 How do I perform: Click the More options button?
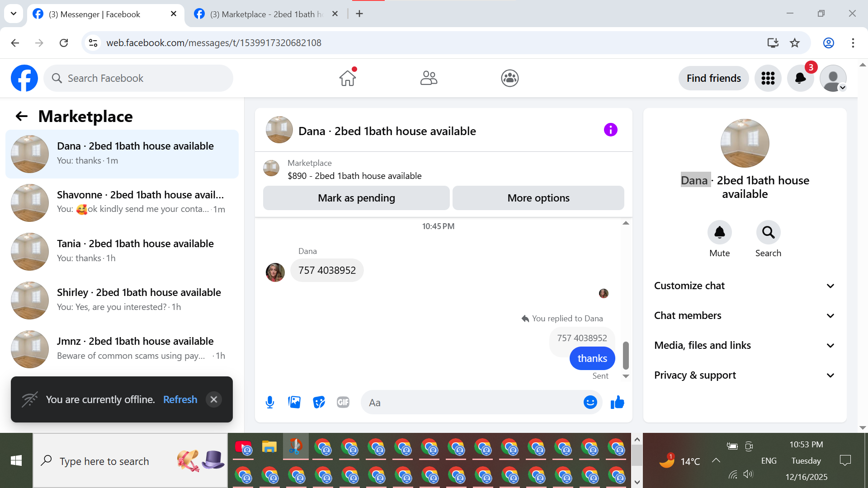click(538, 198)
